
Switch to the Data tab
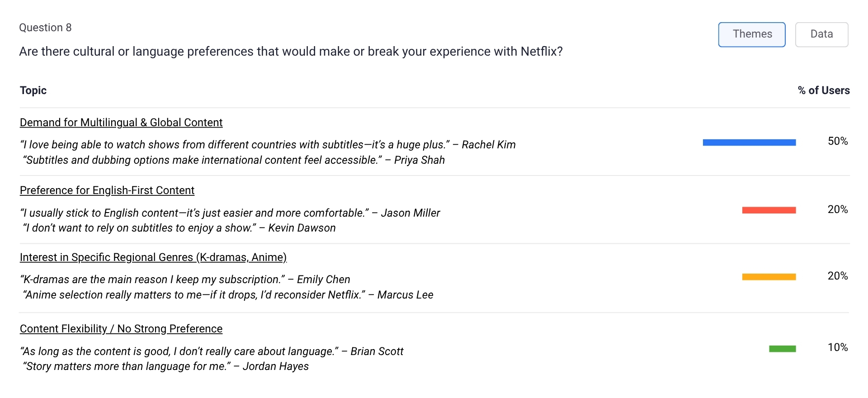(821, 34)
